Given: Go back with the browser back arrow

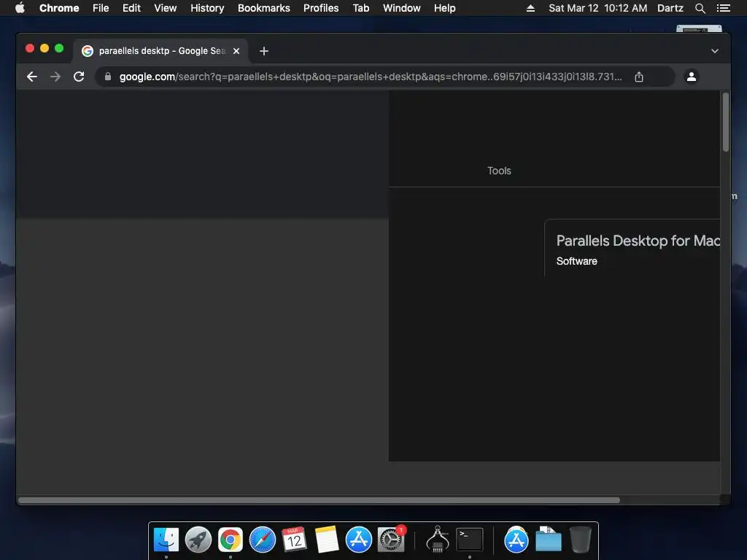Looking at the screenshot, I should coord(32,77).
